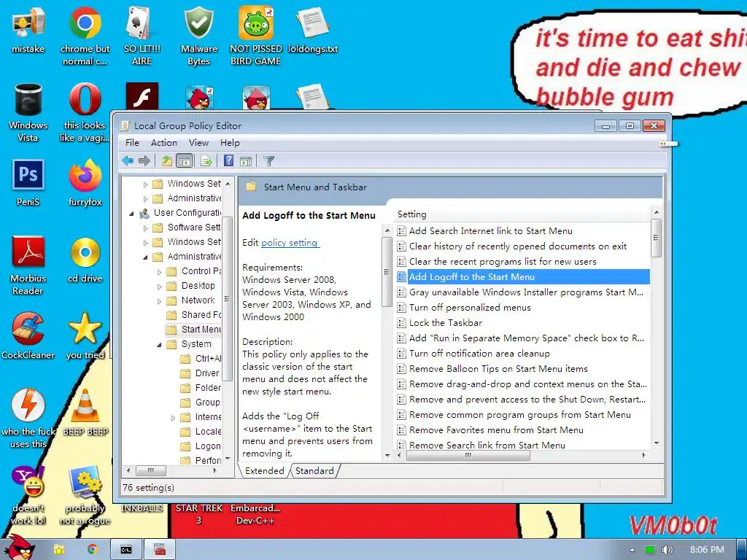Open the furryfox desktop icon
Image resolution: width=747 pixels, height=560 pixels.
point(85,182)
